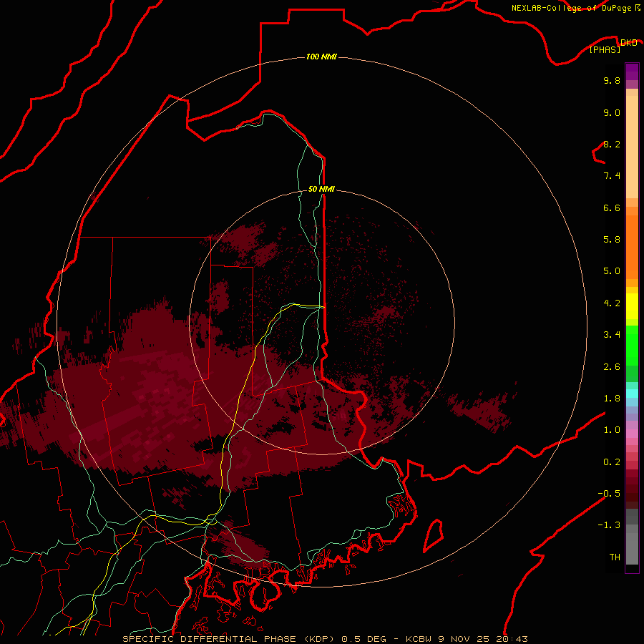Click the 2.6 scale value
This screenshot has height=644, width=644.
point(612,367)
